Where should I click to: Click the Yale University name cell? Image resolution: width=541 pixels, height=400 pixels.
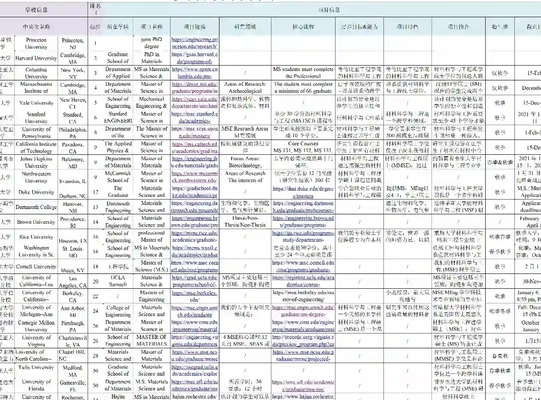[36, 103]
